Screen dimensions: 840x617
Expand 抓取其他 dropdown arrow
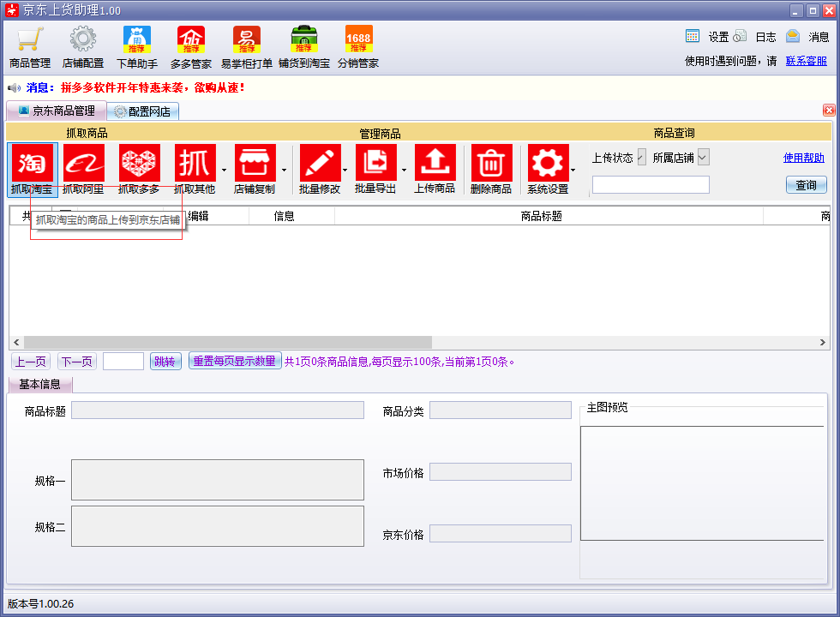(224, 171)
